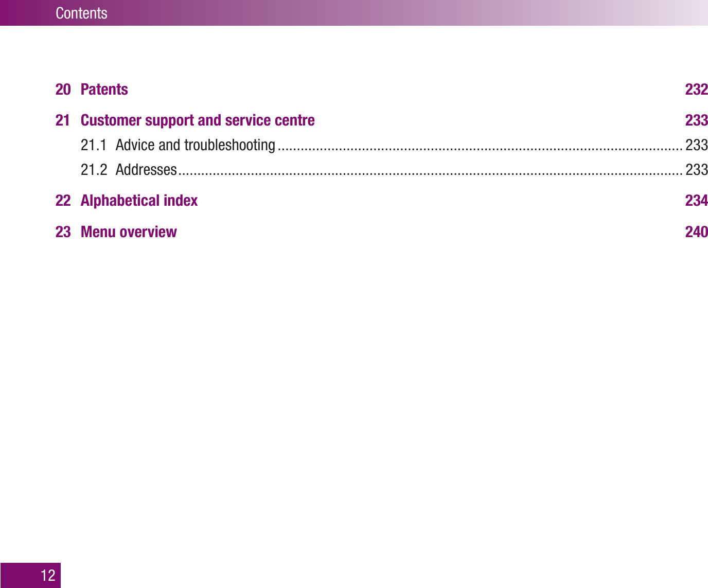The image size is (708, 588).
Task: Select page number 240 beside Menu overview
Action: click(697, 232)
